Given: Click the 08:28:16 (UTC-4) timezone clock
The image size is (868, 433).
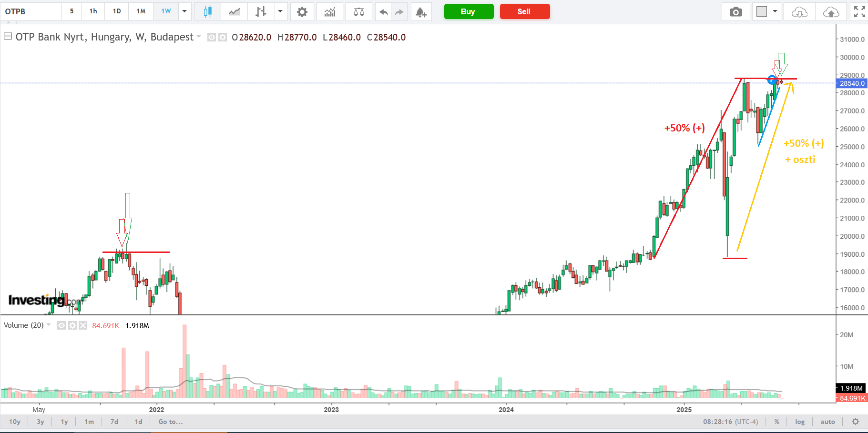Looking at the screenshot, I should point(730,422).
